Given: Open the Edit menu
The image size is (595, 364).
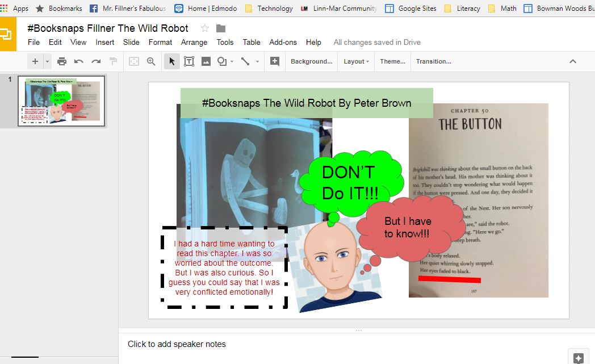Looking at the screenshot, I should (x=55, y=43).
